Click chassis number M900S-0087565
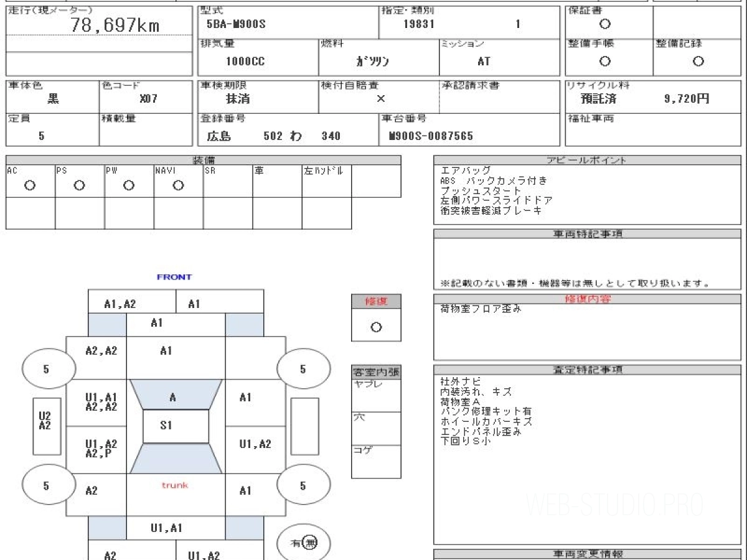This screenshot has width=747, height=560. click(431, 136)
